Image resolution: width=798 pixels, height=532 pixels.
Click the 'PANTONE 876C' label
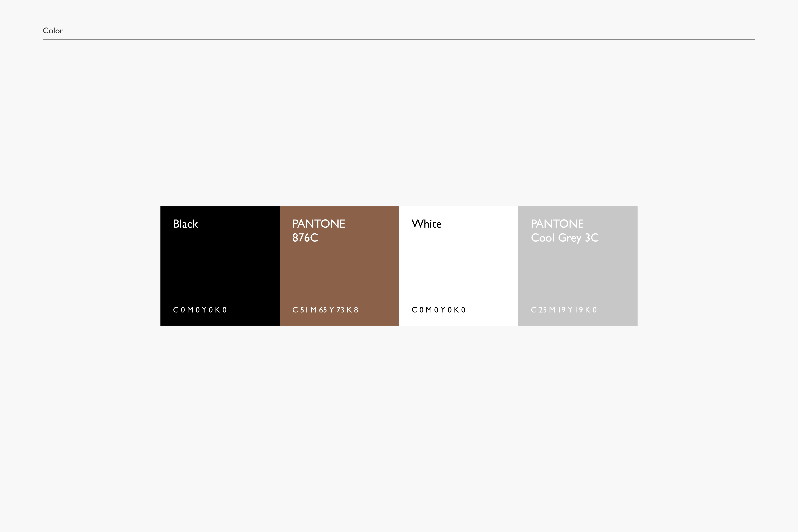pos(319,231)
